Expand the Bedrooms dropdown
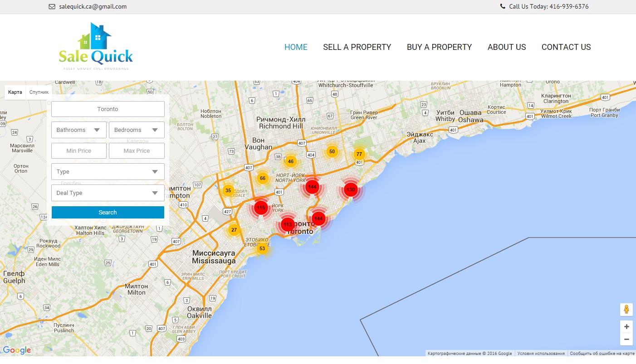Screen dimensions: 636x364 click(x=137, y=130)
